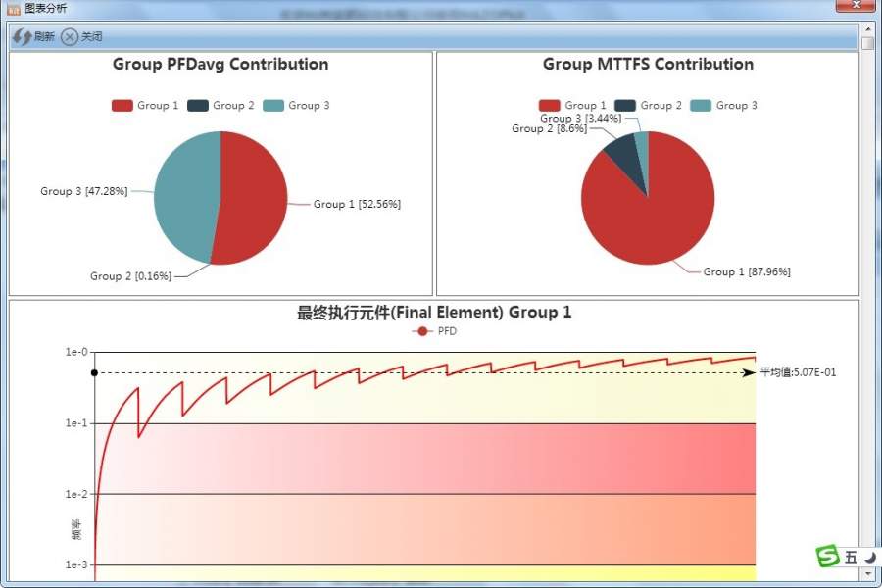Click label 'Group 2 [0.16%]'
The width and height of the screenshot is (882, 588).
coord(130,276)
